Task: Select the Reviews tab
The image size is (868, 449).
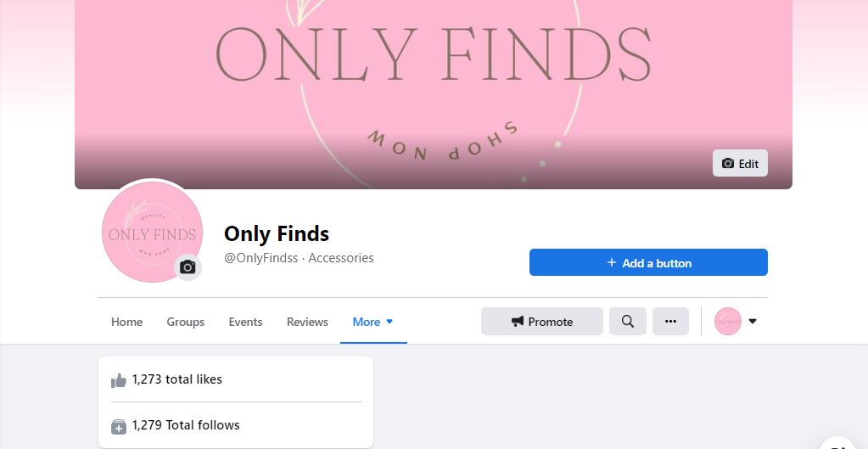Action: tap(307, 322)
